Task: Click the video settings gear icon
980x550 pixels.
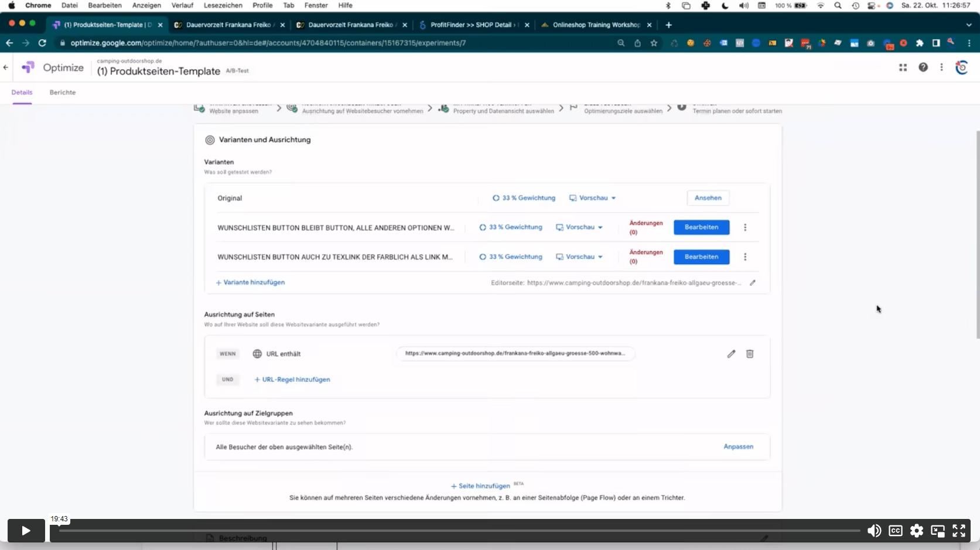Action: point(916,531)
